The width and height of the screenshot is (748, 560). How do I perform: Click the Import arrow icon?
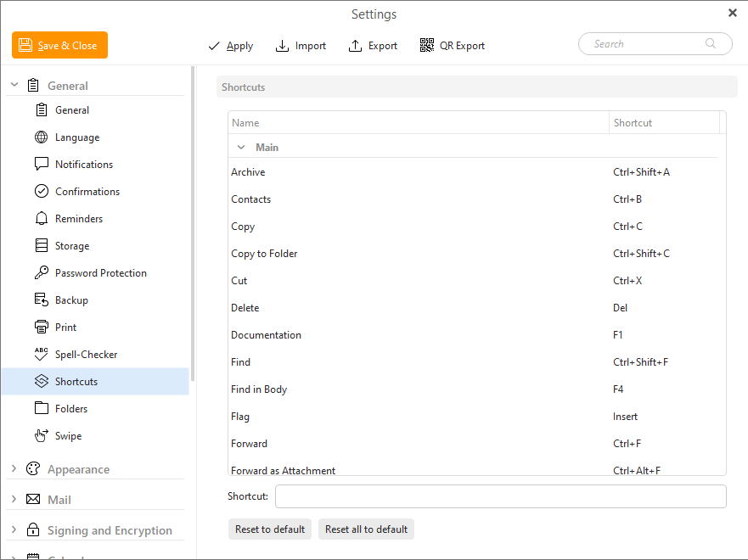[283, 46]
